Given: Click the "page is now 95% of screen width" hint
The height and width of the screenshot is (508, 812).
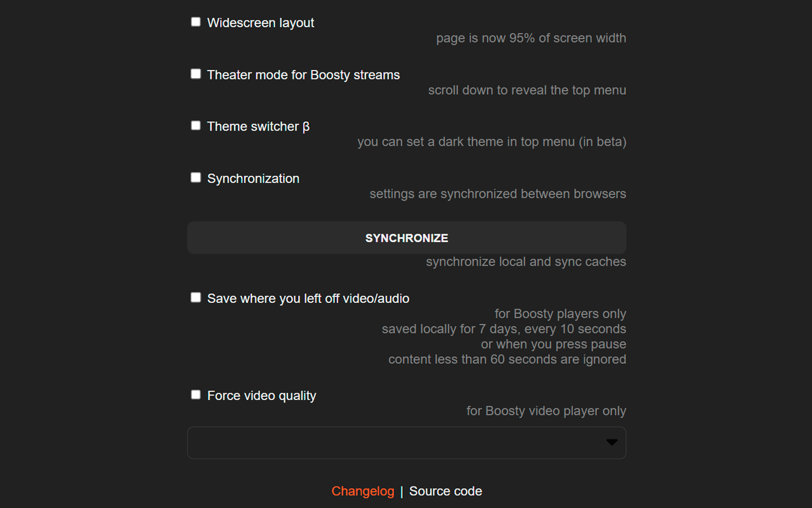Looking at the screenshot, I should coord(531,38).
